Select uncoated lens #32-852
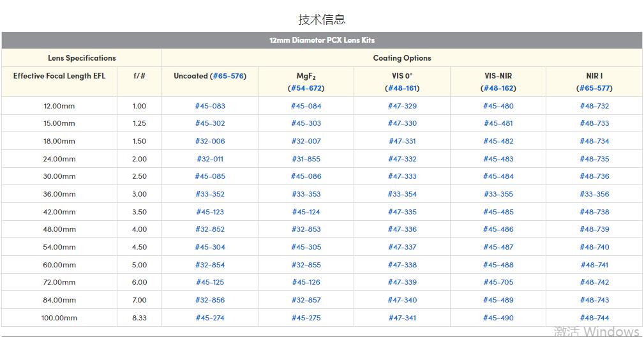The width and height of the screenshot is (644, 337). click(x=210, y=230)
